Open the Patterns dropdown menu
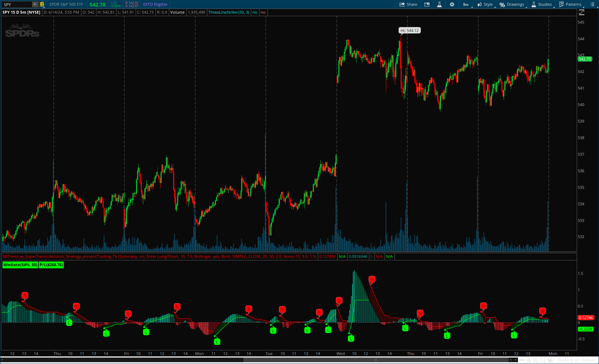Image resolution: width=599 pixels, height=364 pixels. point(571,4)
